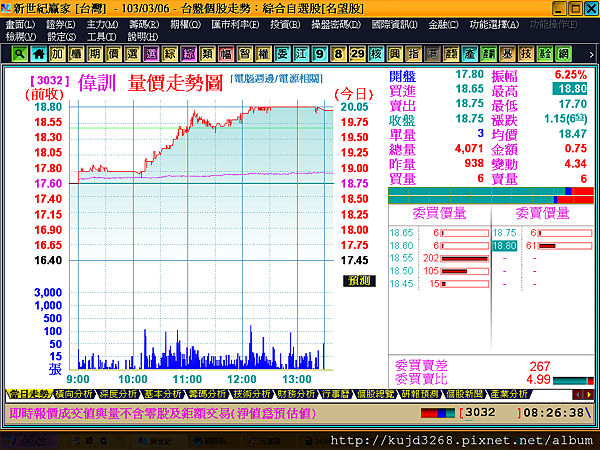Open the 金融(C) menu
Screen dimensions: 600x450
tap(443, 24)
